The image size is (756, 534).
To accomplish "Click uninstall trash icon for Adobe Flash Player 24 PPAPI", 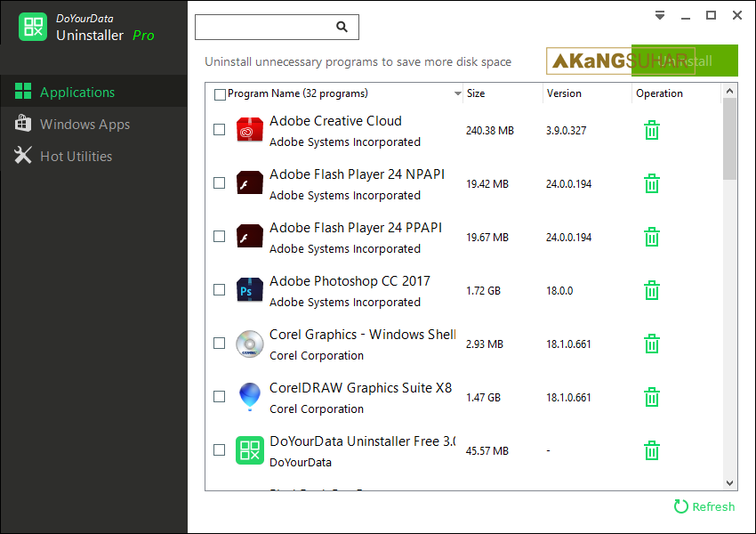I will click(651, 237).
